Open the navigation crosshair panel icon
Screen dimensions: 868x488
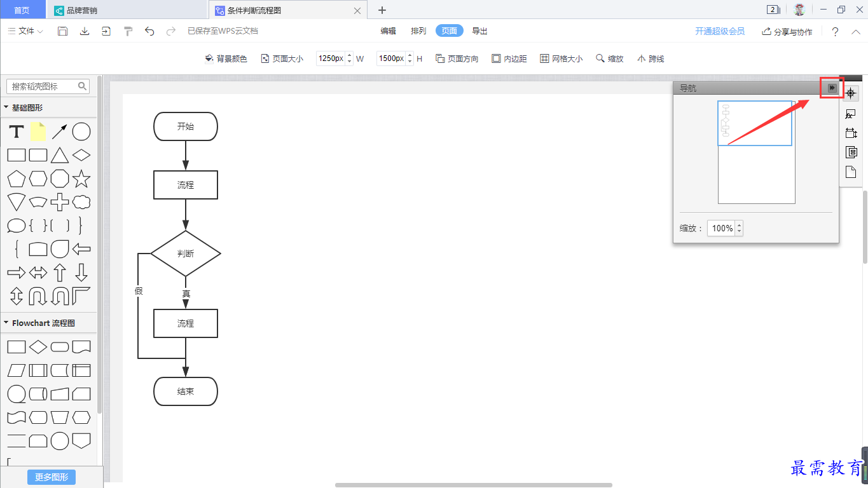(x=851, y=93)
